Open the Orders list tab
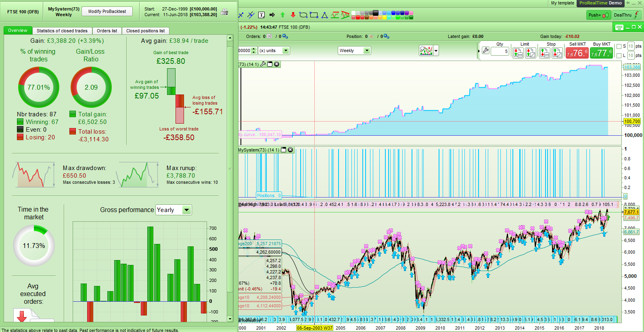 (107, 31)
